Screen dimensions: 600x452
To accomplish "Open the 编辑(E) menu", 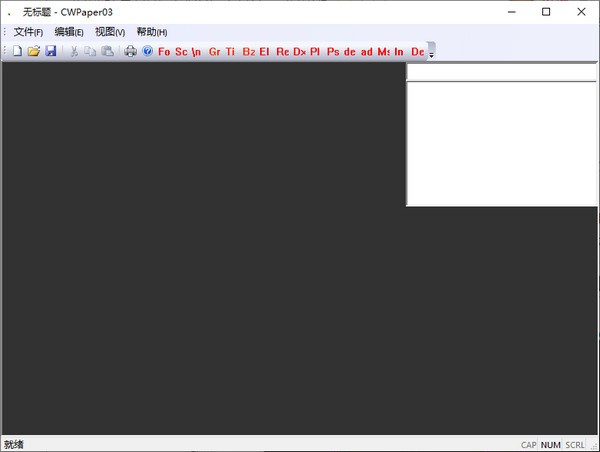I will 69,32.
